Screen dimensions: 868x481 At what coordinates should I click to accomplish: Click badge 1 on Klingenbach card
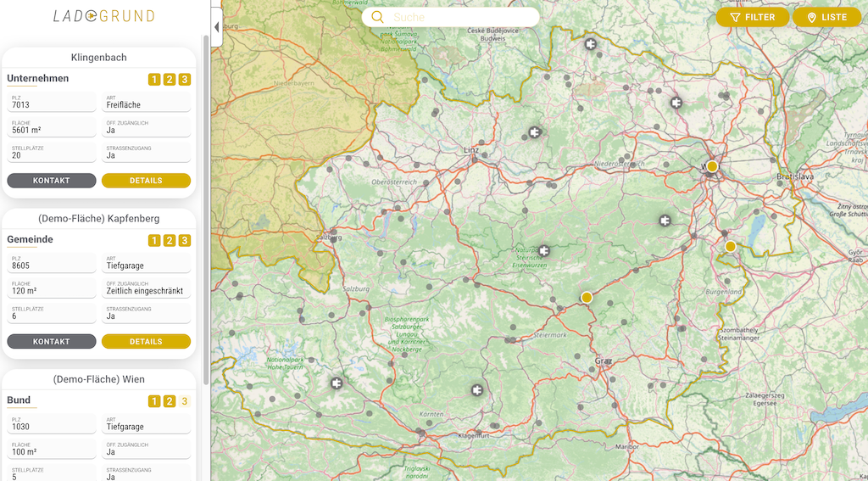coord(154,79)
